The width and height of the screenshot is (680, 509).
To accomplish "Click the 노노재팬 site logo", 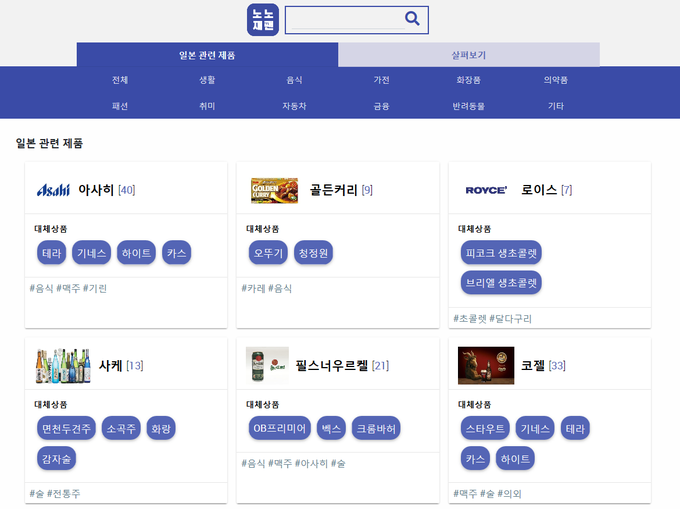I will pyautogui.click(x=263, y=20).
